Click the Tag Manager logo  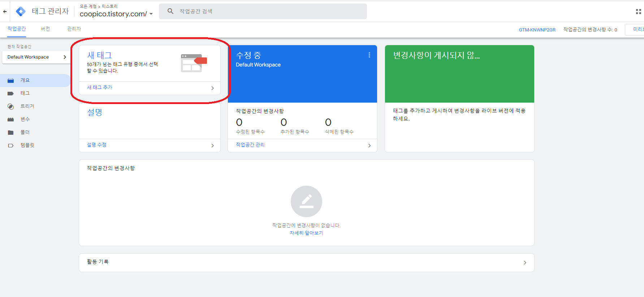pyautogui.click(x=21, y=12)
